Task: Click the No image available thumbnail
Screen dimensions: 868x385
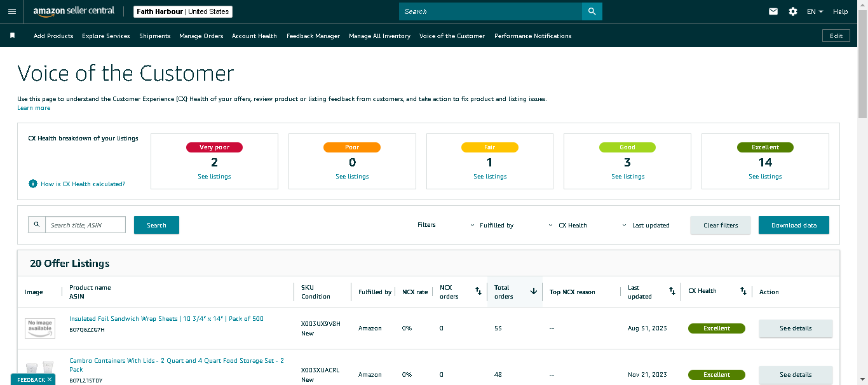Action: click(x=40, y=328)
